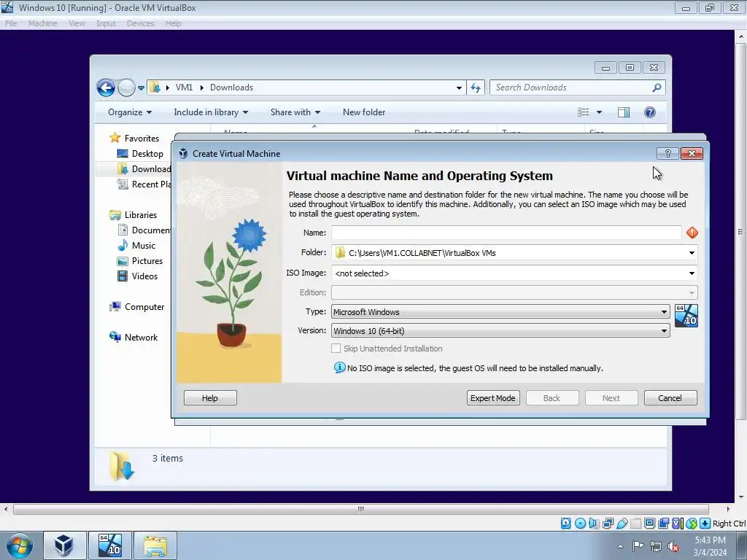Image resolution: width=747 pixels, height=560 pixels.
Task: Click the audio status icon in VirtualBox bar
Action: [x=594, y=524]
